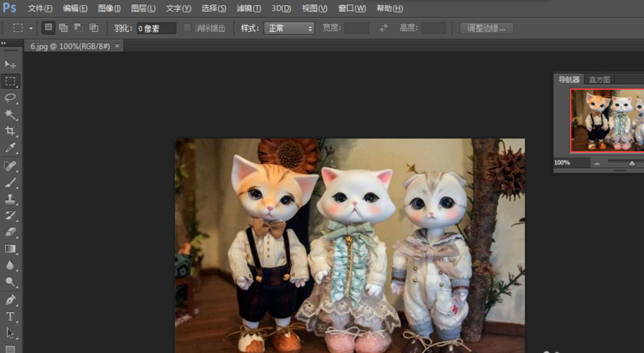
Task: Select the Horizontal Type tool
Action: pyautogui.click(x=10, y=317)
